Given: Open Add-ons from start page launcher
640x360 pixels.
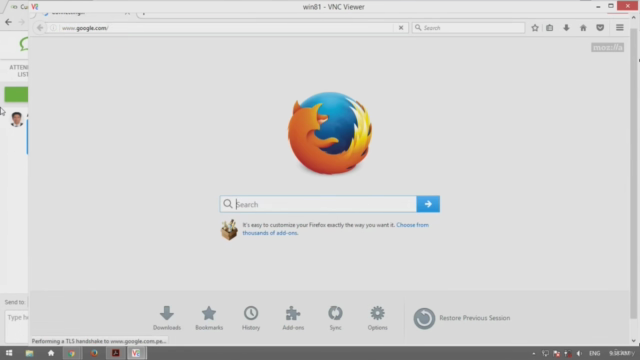Looking at the screenshot, I should pyautogui.click(x=293, y=318).
